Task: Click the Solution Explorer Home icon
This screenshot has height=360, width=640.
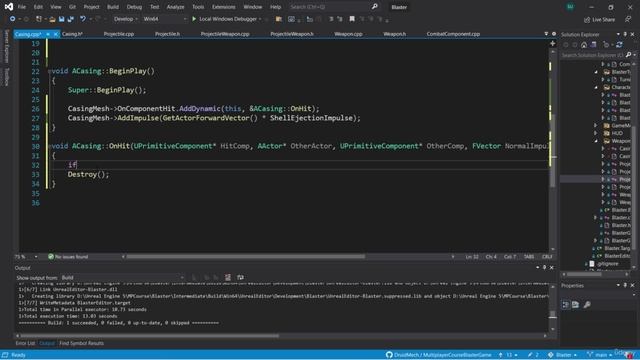Action: (584, 45)
